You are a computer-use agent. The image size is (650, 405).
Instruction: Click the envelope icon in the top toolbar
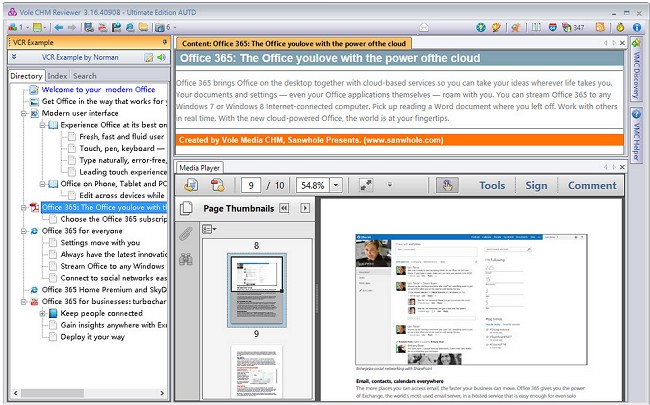pos(424,27)
